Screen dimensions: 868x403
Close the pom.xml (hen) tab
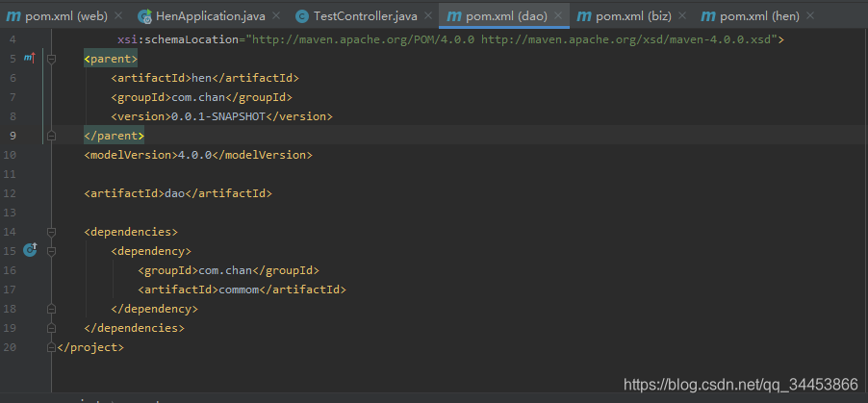(810, 16)
